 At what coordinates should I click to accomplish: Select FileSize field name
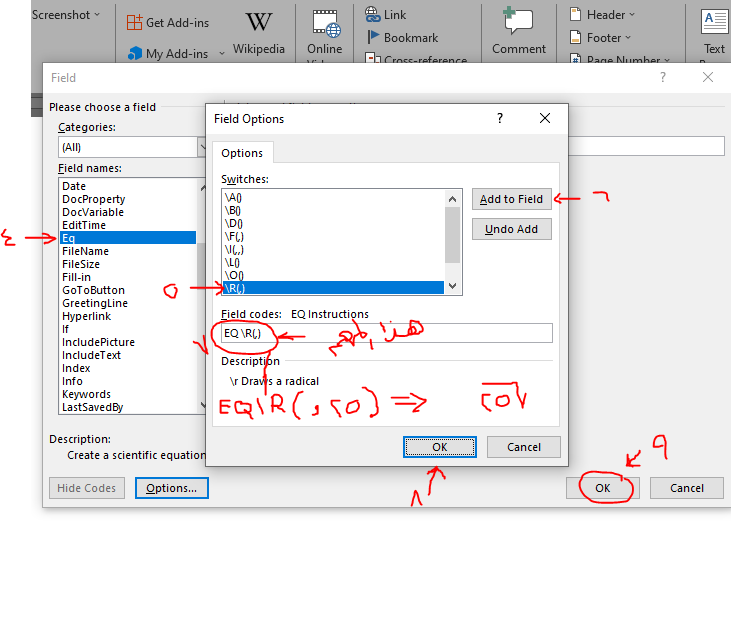(128, 264)
